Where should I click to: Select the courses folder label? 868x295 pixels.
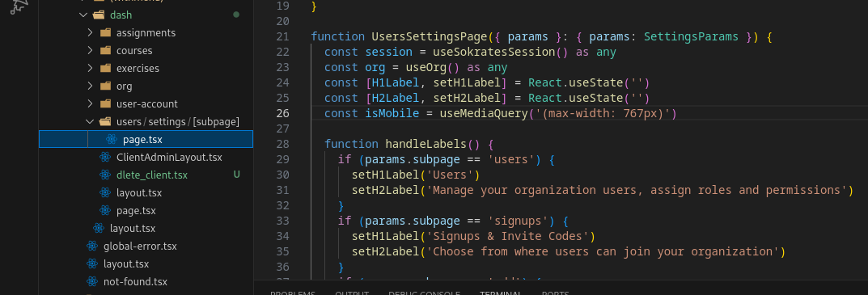click(134, 50)
